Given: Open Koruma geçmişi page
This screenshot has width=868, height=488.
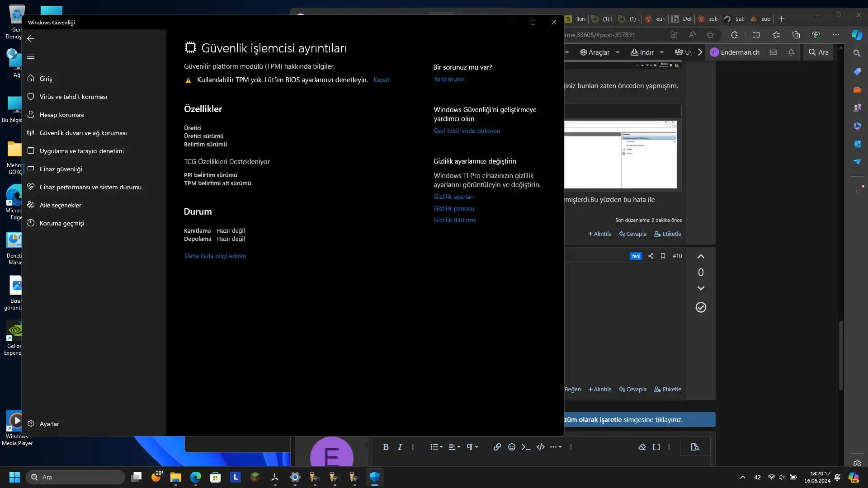Looking at the screenshot, I should (x=94, y=223).
